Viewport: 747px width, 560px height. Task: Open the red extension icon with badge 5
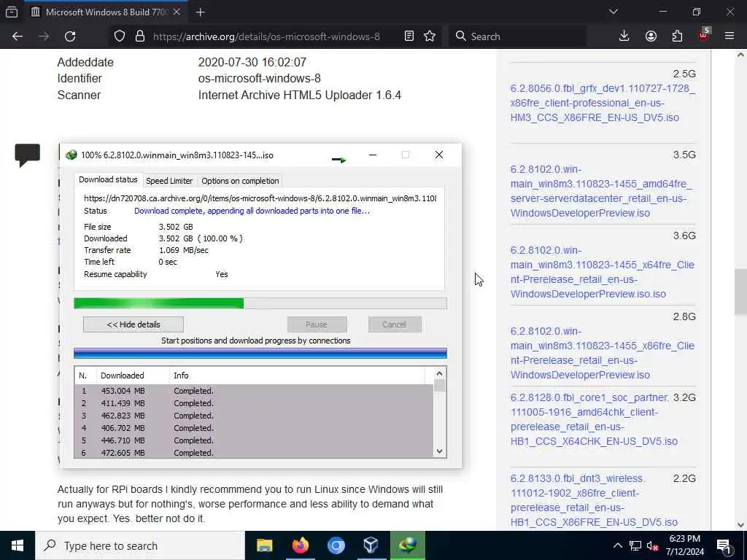click(704, 35)
